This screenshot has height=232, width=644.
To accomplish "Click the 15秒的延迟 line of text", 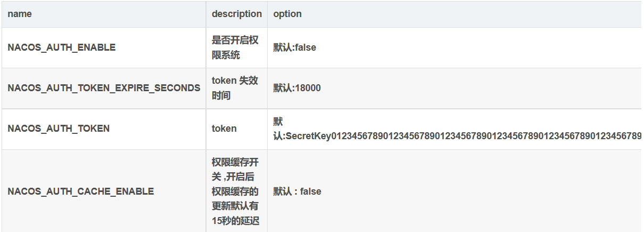I will point(235,220).
